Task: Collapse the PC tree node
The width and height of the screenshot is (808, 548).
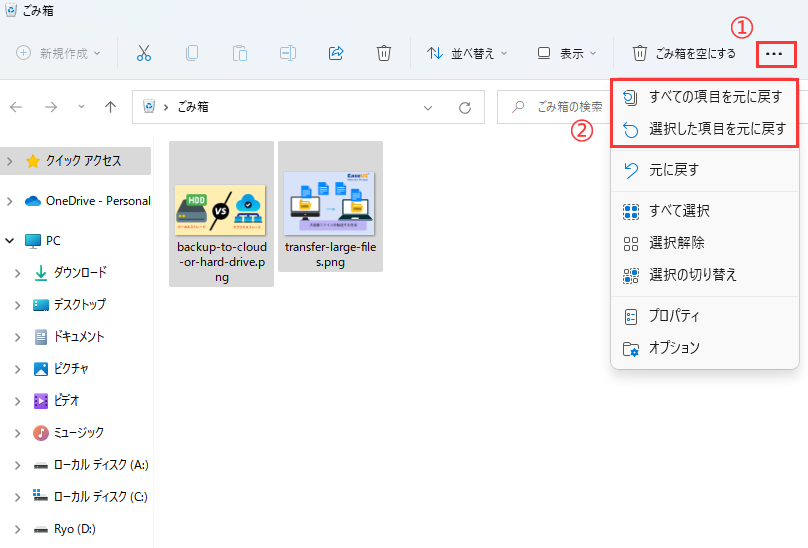Action: click(x=10, y=240)
